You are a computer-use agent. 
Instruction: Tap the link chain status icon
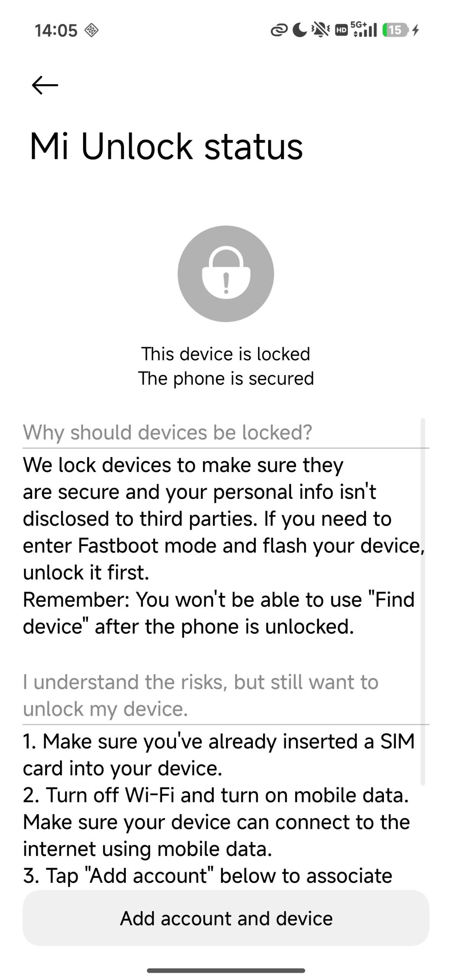pyautogui.click(x=279, y=30)
